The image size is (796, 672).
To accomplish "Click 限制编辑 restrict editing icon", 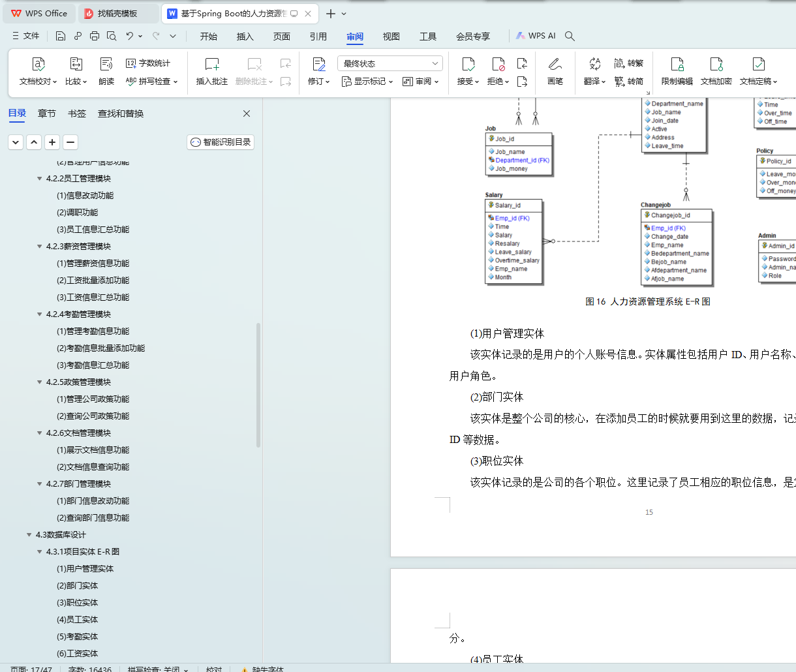I will (677, 64).
